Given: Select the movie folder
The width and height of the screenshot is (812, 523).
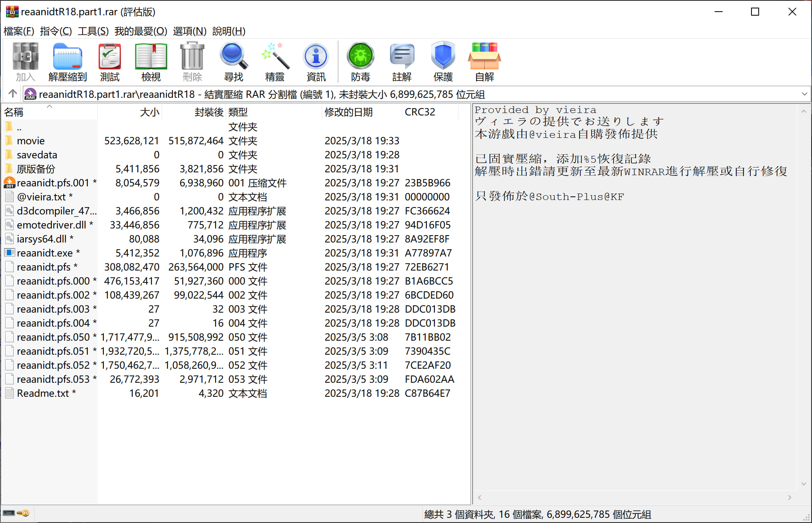Looking at the screenshot, I should [x=30, y=141].
